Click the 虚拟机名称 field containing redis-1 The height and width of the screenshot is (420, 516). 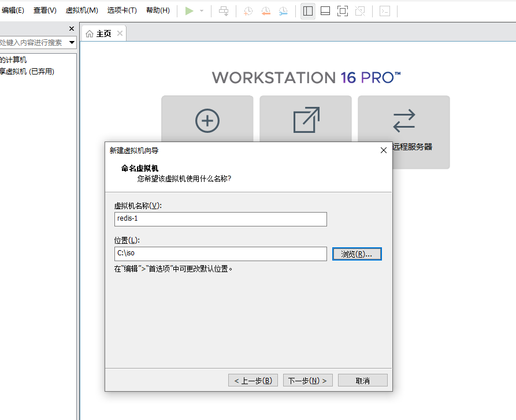(221, 219)
